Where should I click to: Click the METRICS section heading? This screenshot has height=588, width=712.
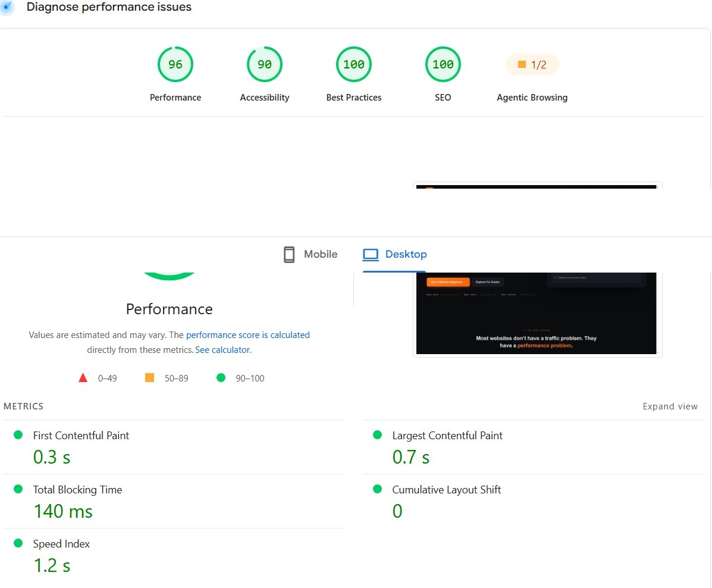(24, 406)
